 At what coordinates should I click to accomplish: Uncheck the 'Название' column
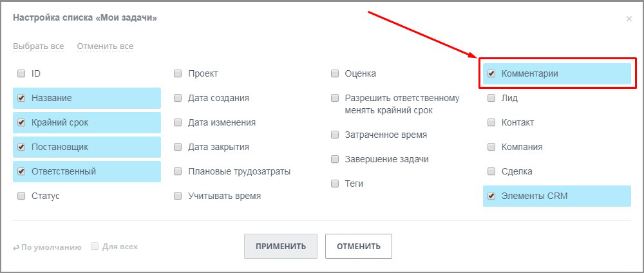21,99
